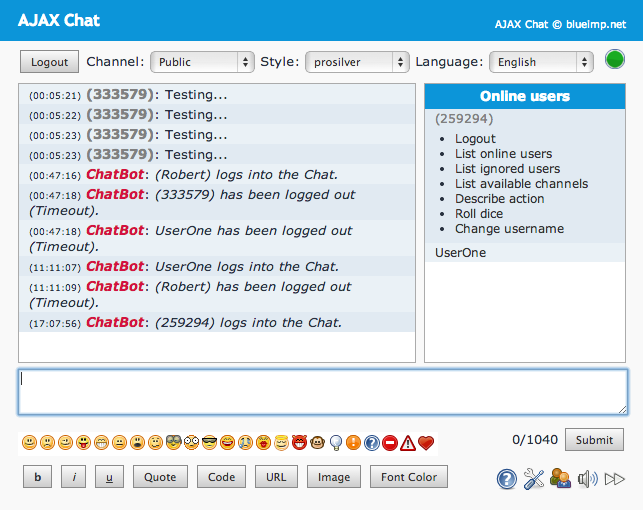Viewport: 643px width, 510px height.
Task: Insert the light bulb idea emoticon
Action: point(336,443)
